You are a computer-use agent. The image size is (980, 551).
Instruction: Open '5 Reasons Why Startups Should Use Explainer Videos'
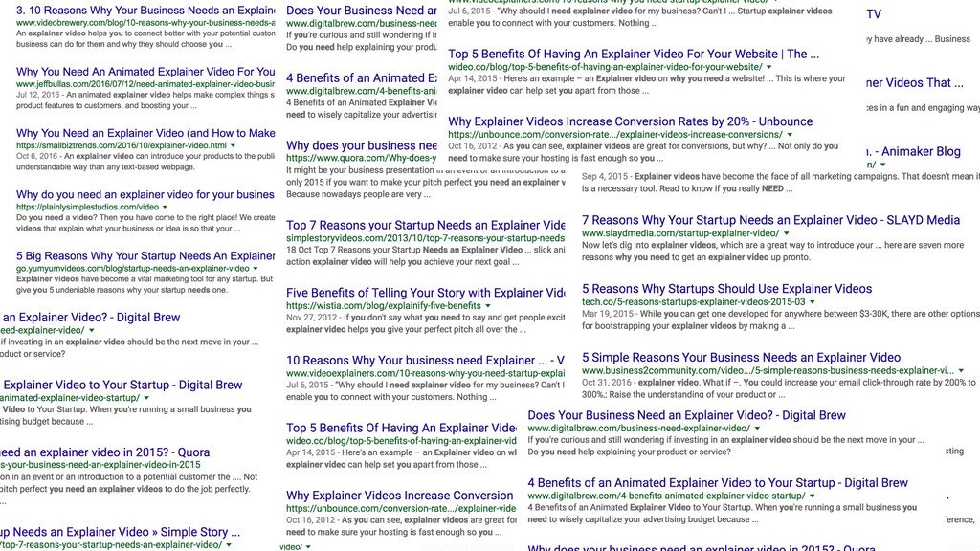pyautogui.click(x=726, y=289)
